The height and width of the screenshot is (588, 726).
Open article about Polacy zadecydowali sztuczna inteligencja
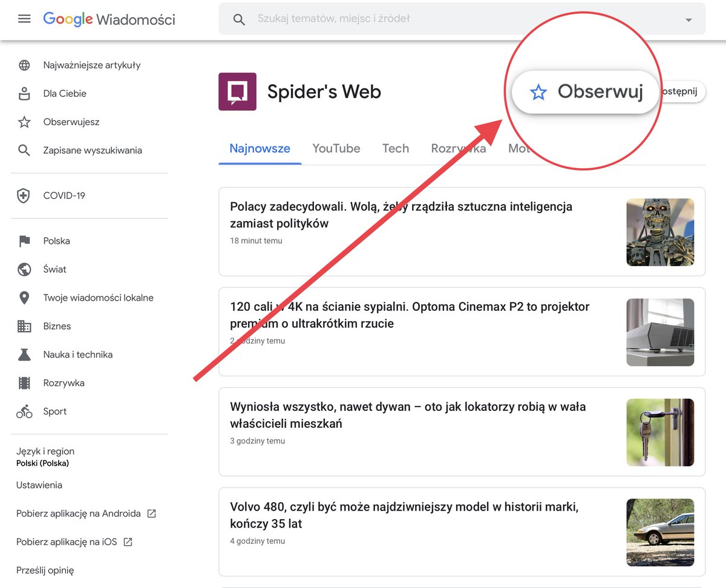[x=401, y=215]
